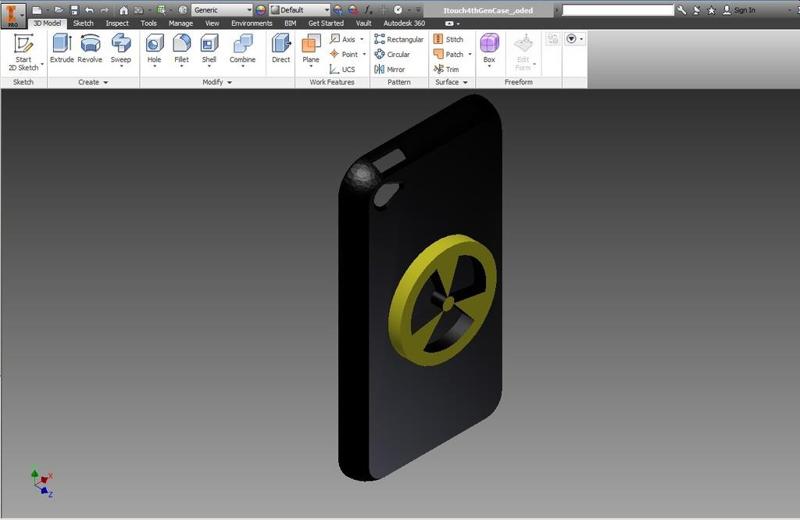
Task: Switch to the Inspect tab
Action: click(x=117, y=23)
